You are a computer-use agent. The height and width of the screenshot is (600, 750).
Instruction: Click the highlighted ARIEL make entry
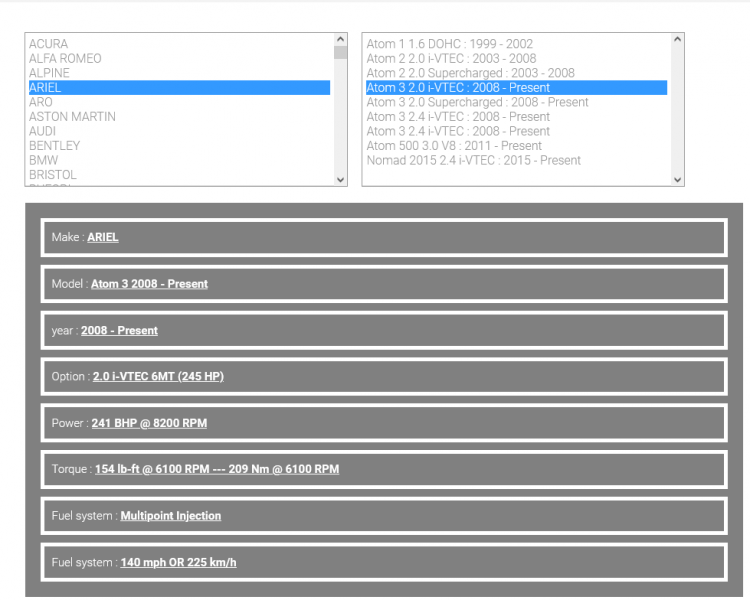(x=179, y=88)
